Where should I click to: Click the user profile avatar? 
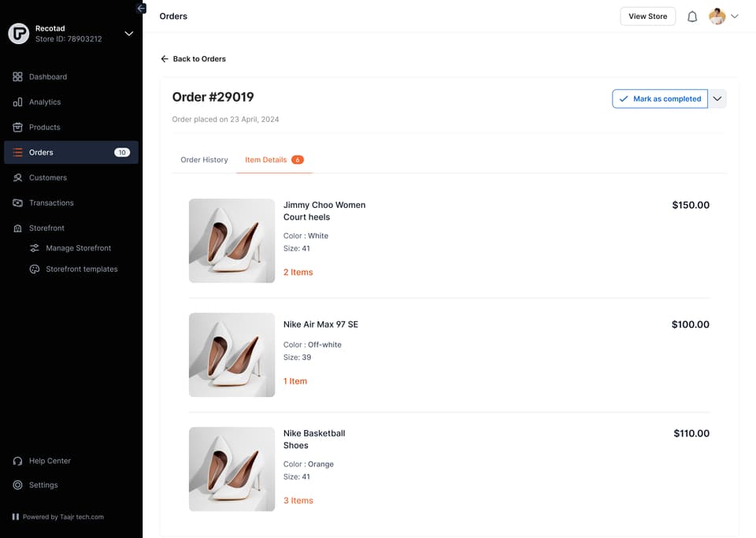tap(717, 17)
